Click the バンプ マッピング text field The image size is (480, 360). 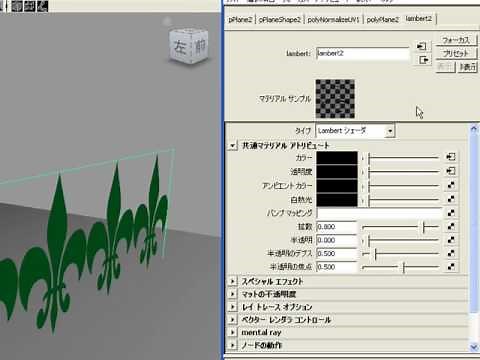379,213
